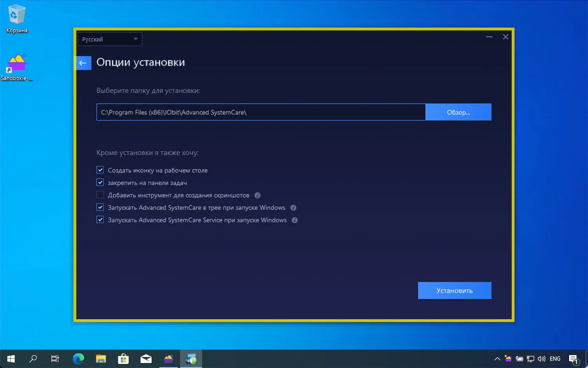Open the network tray icon

click(x=530, y=359)
